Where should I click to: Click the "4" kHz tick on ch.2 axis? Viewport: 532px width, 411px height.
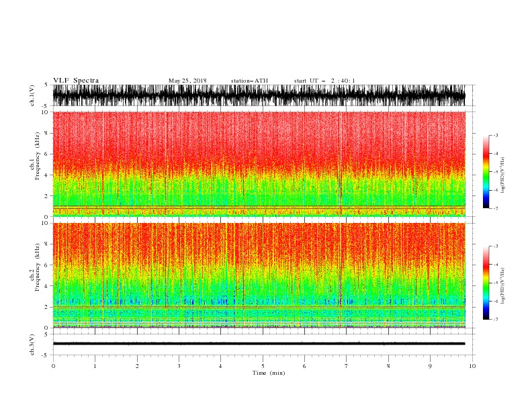click(x=46, y=286)
